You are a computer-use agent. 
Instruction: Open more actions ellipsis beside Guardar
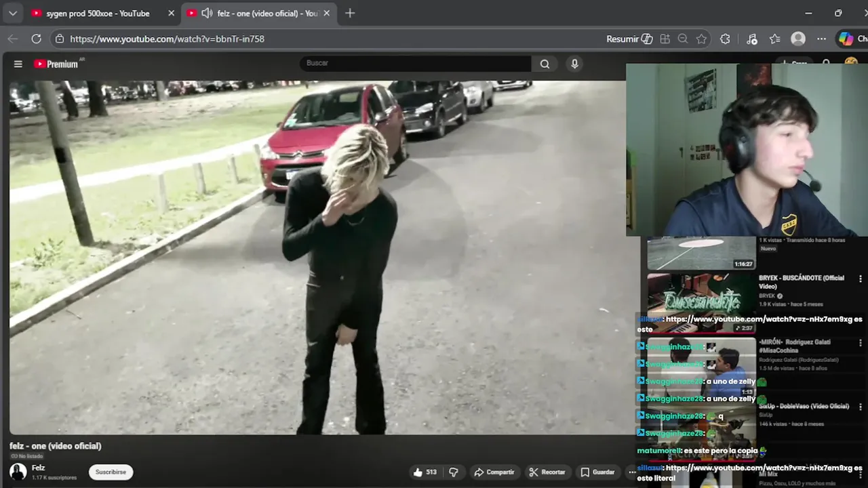pos(631,472)
